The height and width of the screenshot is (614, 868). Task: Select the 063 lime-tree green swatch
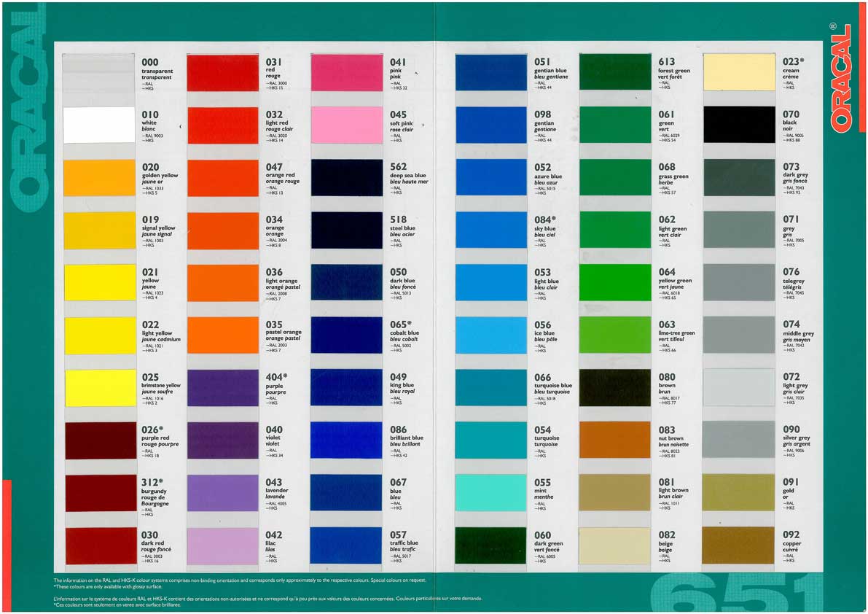pos(615,335)
